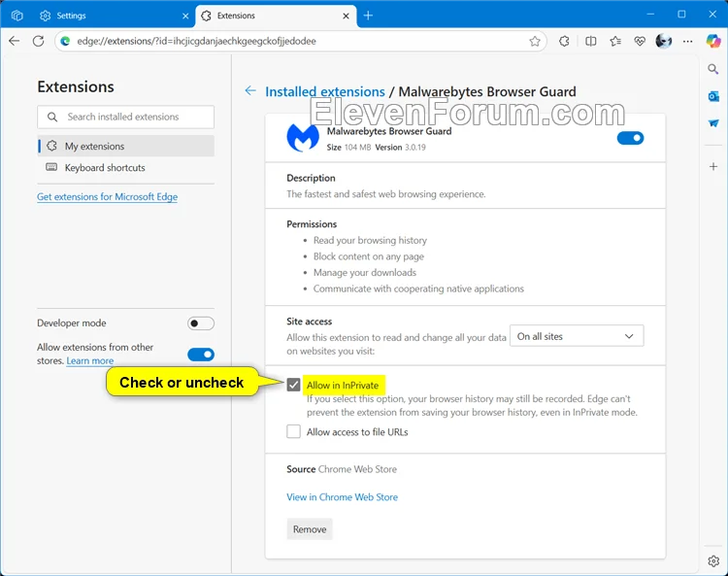Click the 'Read your browsing history' permission text
Image resolution: width=728 pixels, height=576 pixels.
point(370,240)
